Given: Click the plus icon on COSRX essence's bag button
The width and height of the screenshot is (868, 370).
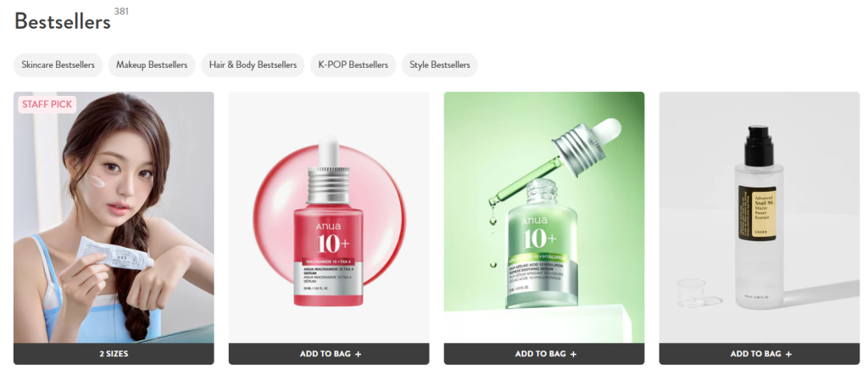Looking at the screenshot, I should point(789,354).
